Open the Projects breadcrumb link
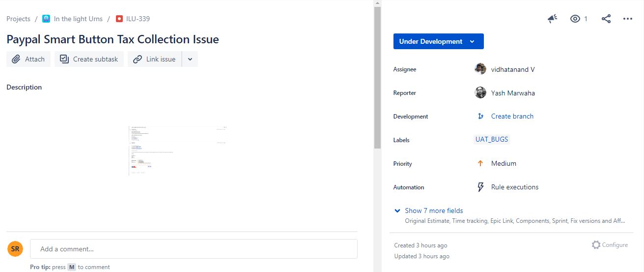Image resolution: width=644 pixels, height=272 pixels. pos(18,19)
